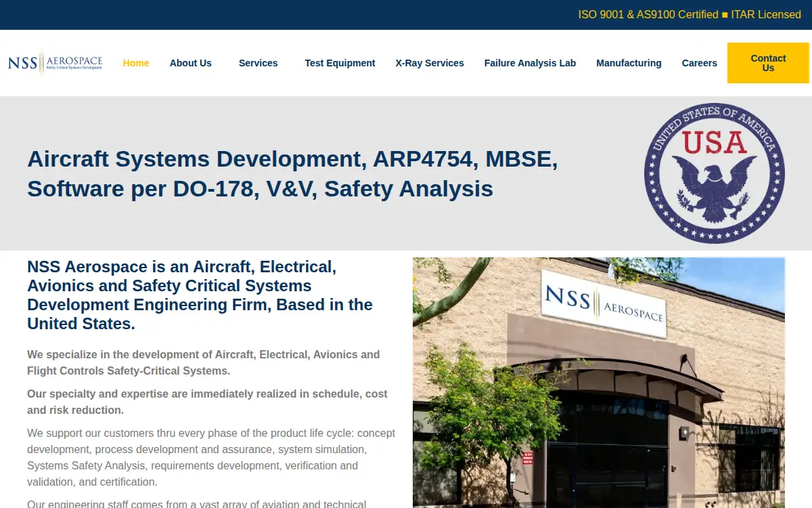Click paragraph 'We support our customers thru every phase'
The height and width of the screenshot is (508, 812).
(211, 457)
